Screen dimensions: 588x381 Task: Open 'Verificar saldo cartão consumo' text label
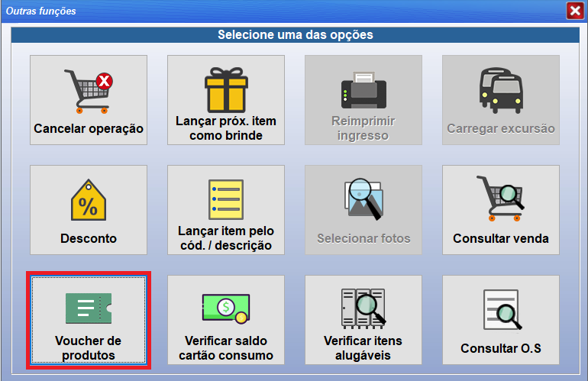[x=226, y=347]
